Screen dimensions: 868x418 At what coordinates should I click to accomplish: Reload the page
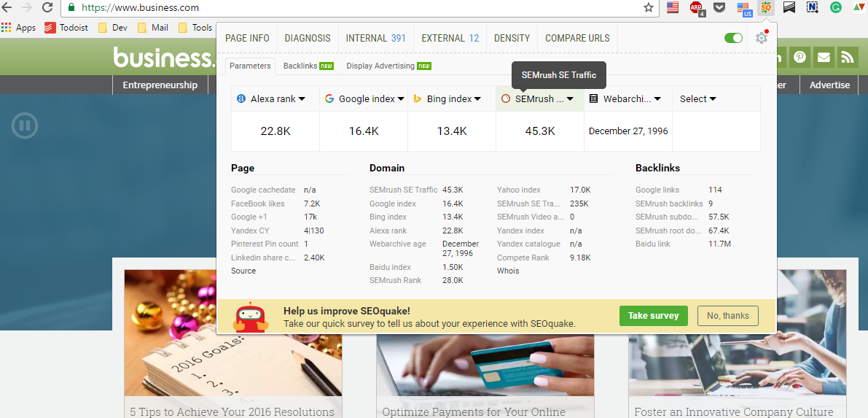tap(47, 8)
